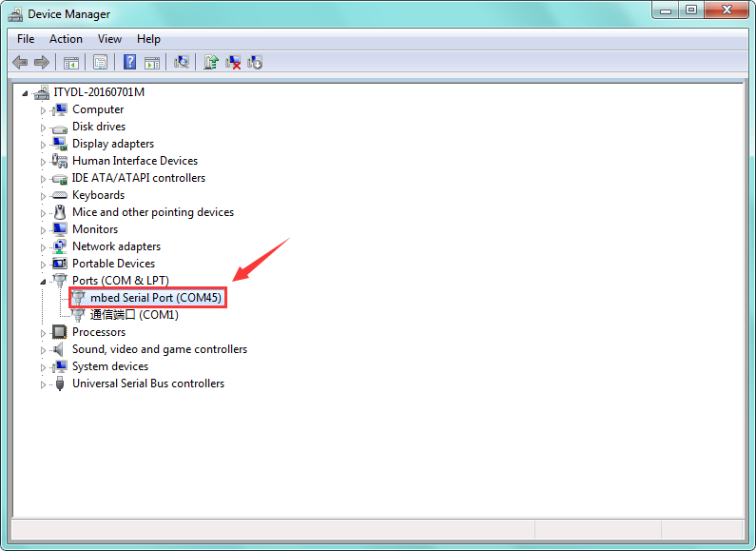Collapse the ITYDL-20160701M root node
The height and width of the screenshot is (551, 756).
point(25,93)
